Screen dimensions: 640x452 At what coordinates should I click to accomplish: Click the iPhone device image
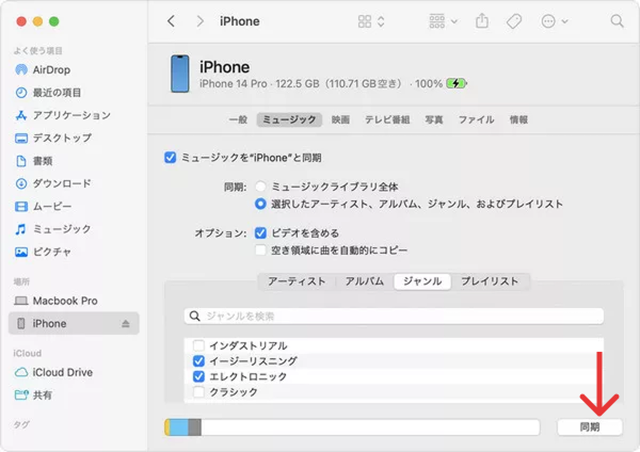click(180, 73)
